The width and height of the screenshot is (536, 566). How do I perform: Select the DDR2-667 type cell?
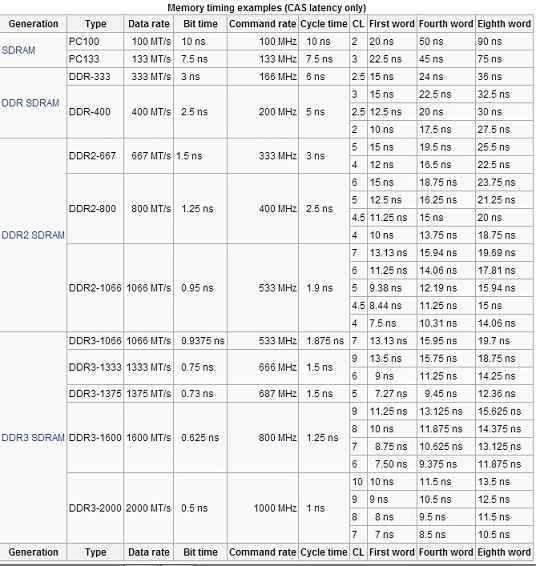click(95, 156)
